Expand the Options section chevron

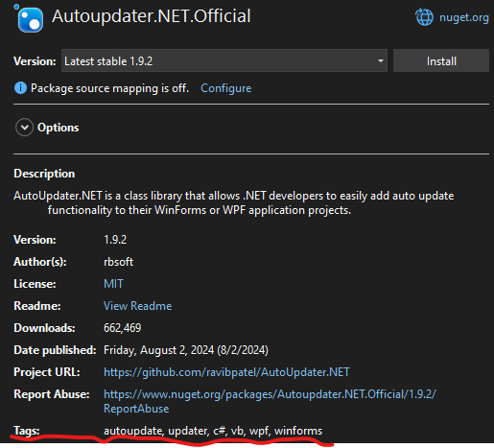click(x=24, y=128)
